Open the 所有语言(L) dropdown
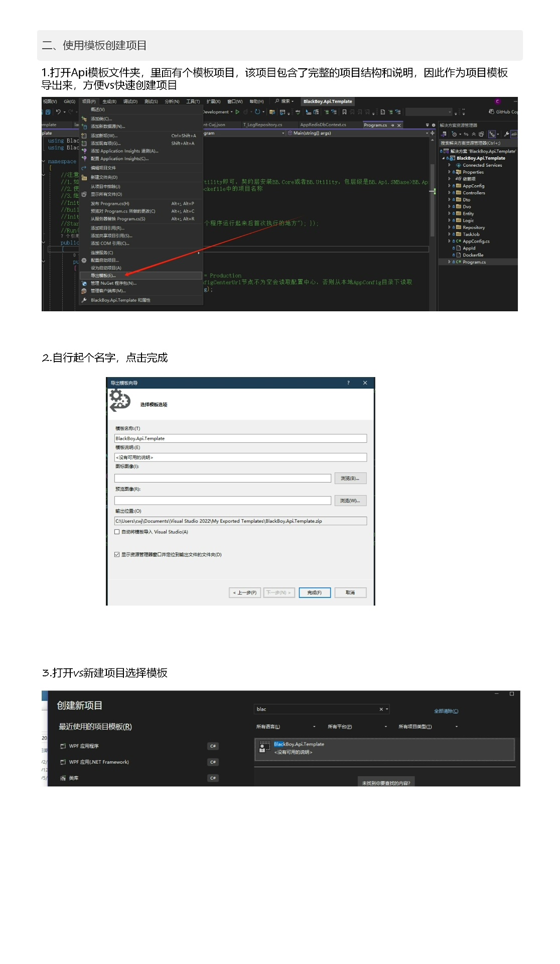 (x=286, y=727)
